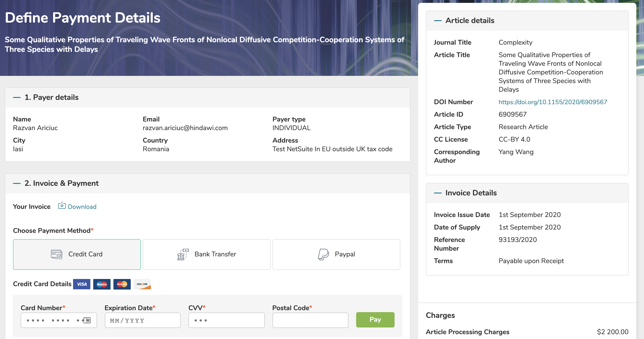644x339 pixels.
Task: Select Bank Transfer payment method
Action: pyautogui.click(x=206, y=254)
